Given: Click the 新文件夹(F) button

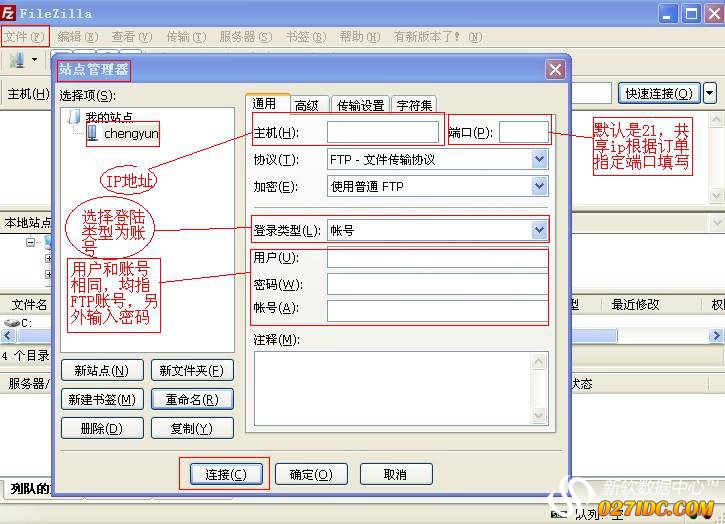Looking at the screenshot, I should [192, 370].
